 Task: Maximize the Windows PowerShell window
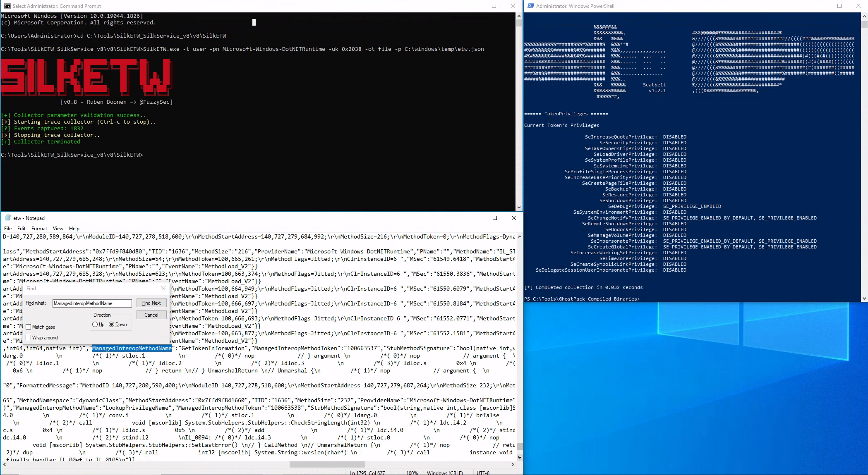[839, 6]
